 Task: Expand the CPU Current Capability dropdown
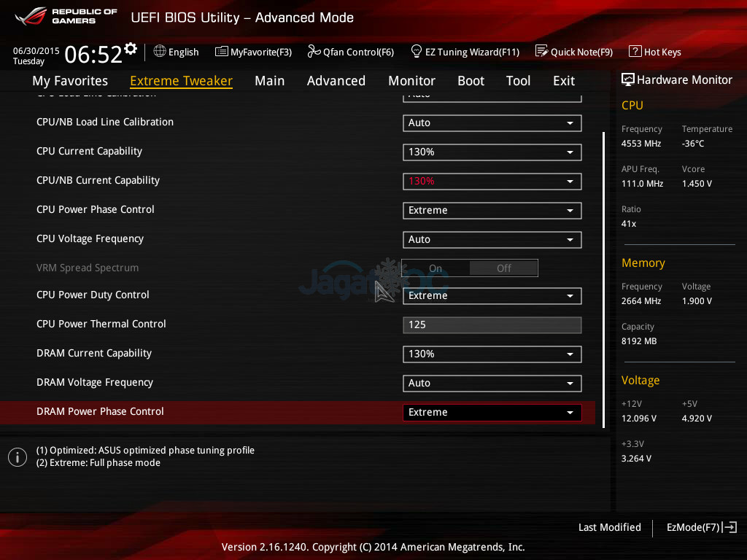click(x=492, y=152)
